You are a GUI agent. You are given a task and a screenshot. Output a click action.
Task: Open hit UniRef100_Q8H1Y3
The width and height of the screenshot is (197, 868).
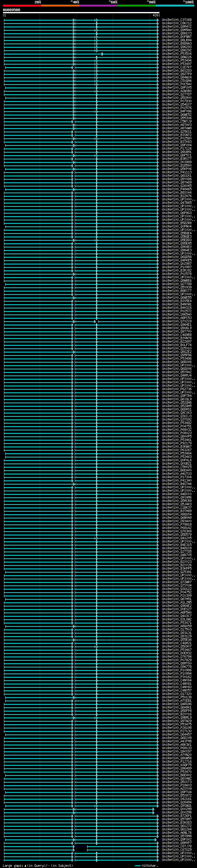tap(177, 33)
